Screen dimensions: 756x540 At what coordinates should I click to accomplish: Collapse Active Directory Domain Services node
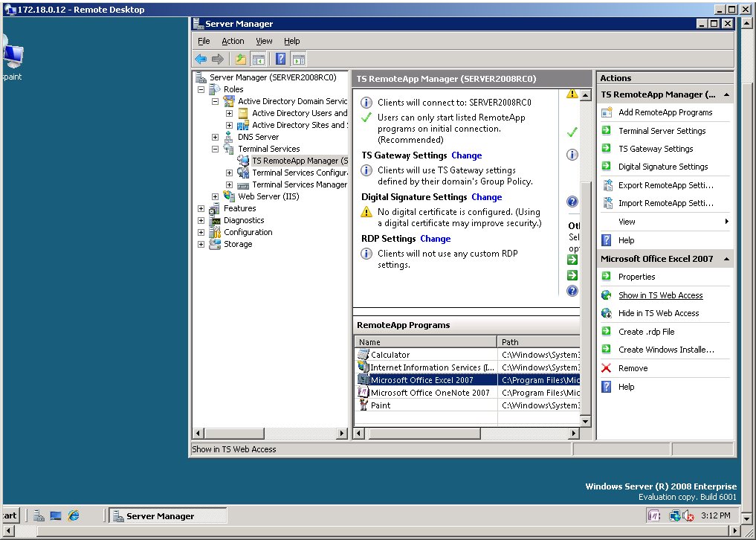coord(215,101)
